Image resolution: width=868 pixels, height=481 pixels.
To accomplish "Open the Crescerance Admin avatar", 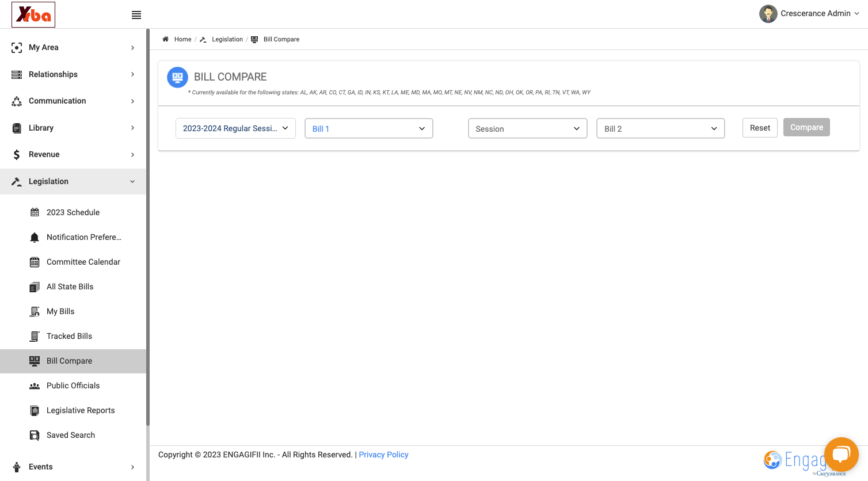I will tap(768, 14).
